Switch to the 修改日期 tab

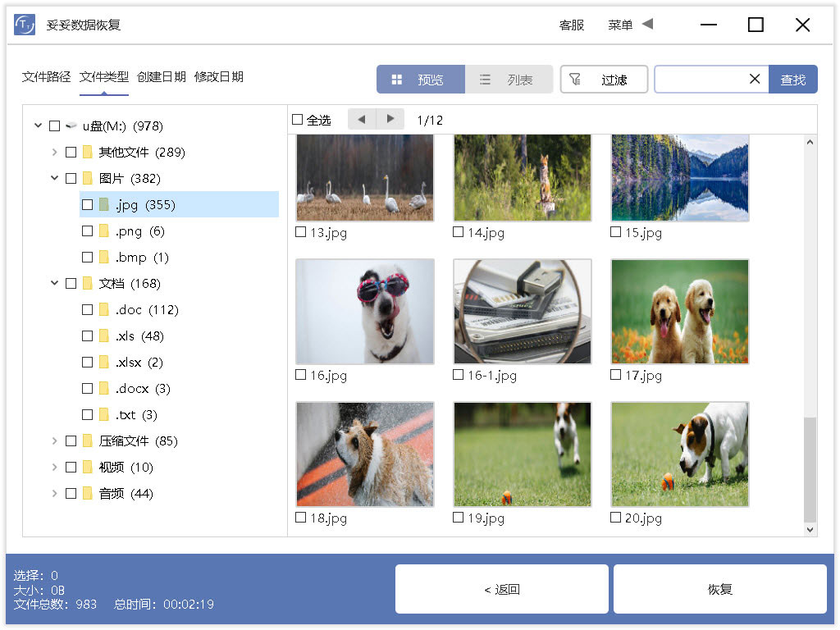point(218,77)
